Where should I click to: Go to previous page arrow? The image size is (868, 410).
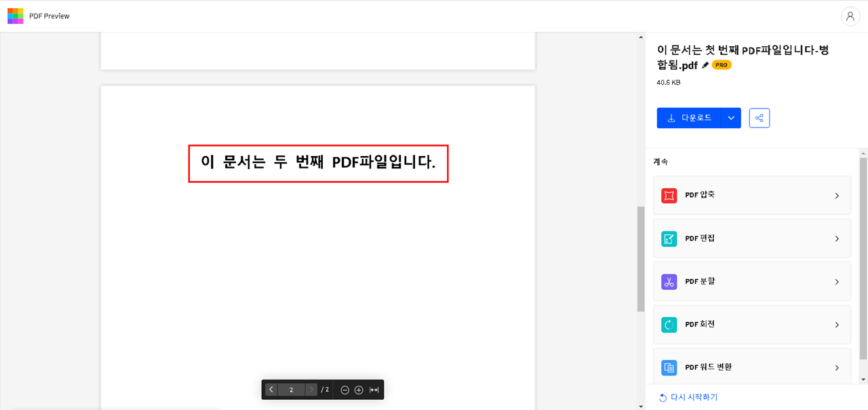point(271,390)
